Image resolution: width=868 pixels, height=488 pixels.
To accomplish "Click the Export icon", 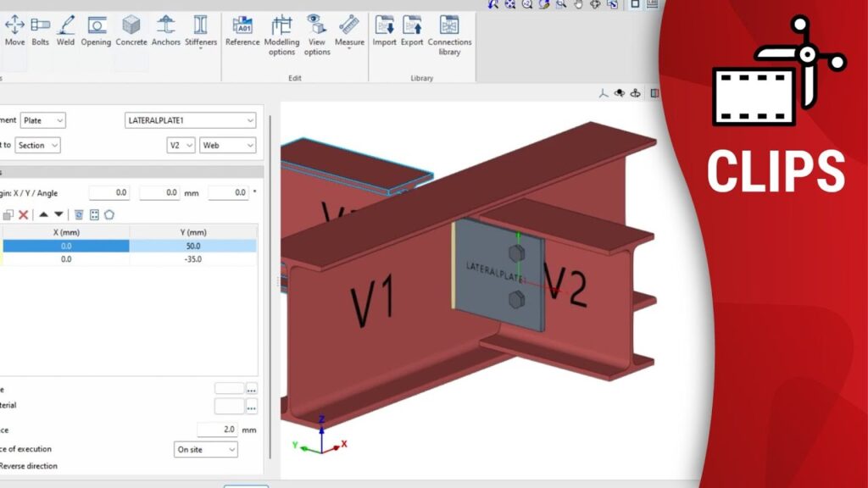I will [412, 30].
